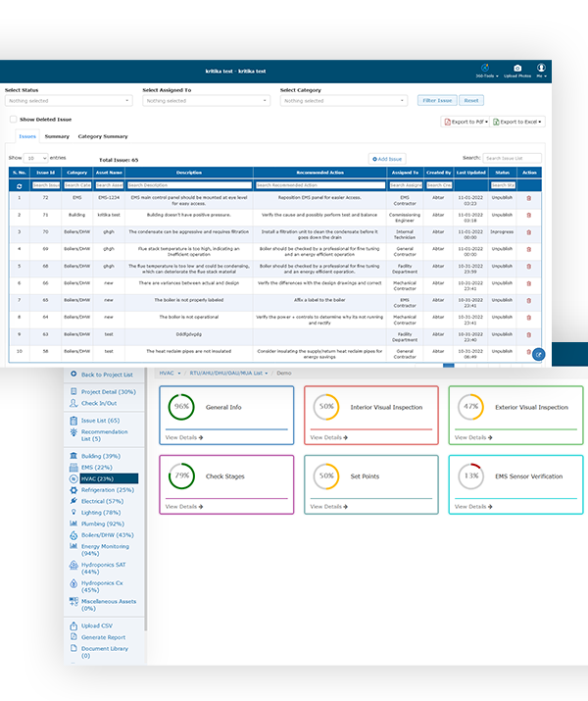Delete issue 70 with the trash icon
Screen dimensions: 588x701
pyautogui.click(x=529, y=232)
